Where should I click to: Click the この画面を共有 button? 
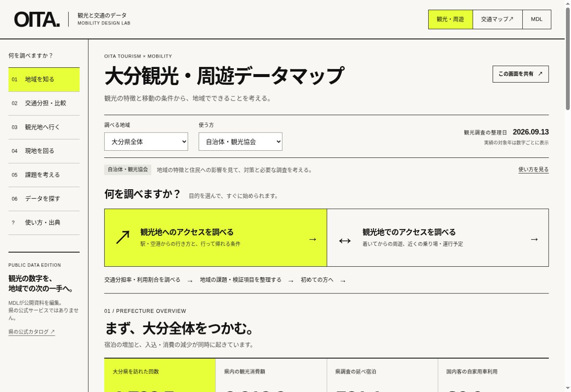521,74
